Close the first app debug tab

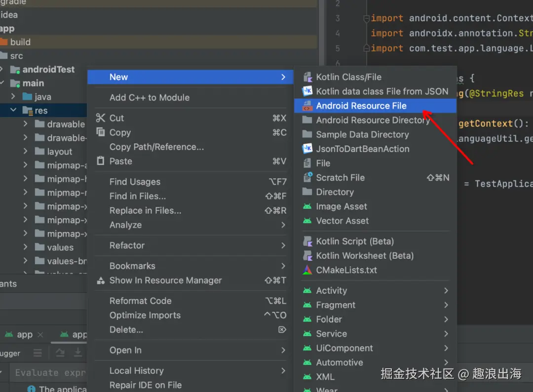(40, 335)
